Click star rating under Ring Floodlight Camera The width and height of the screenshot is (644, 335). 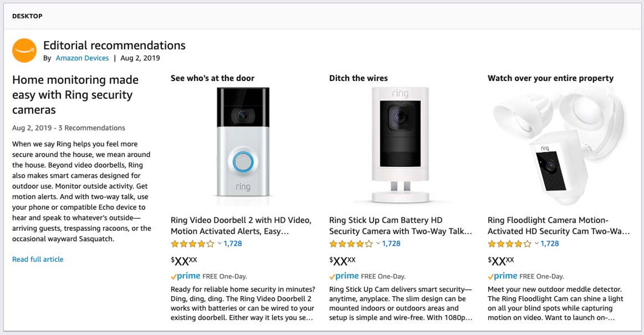(509, 244)
